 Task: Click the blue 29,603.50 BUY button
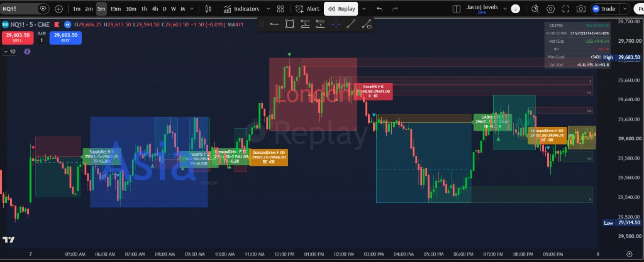(x=65, y=38)
